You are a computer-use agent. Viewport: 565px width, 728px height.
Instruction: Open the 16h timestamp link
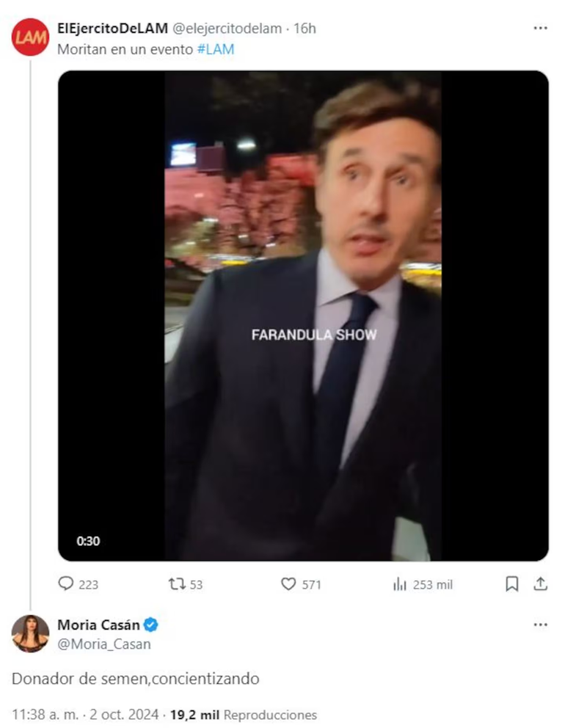[305, 29]
